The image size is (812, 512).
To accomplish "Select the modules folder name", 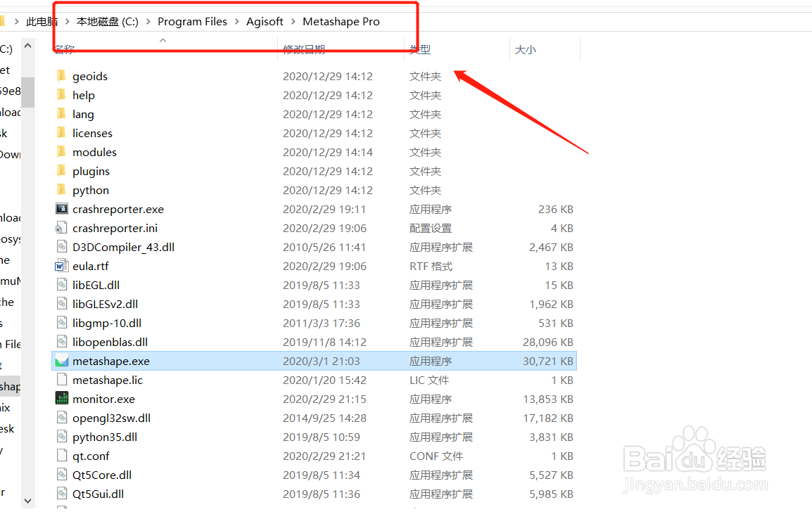I will click(95, 152).
